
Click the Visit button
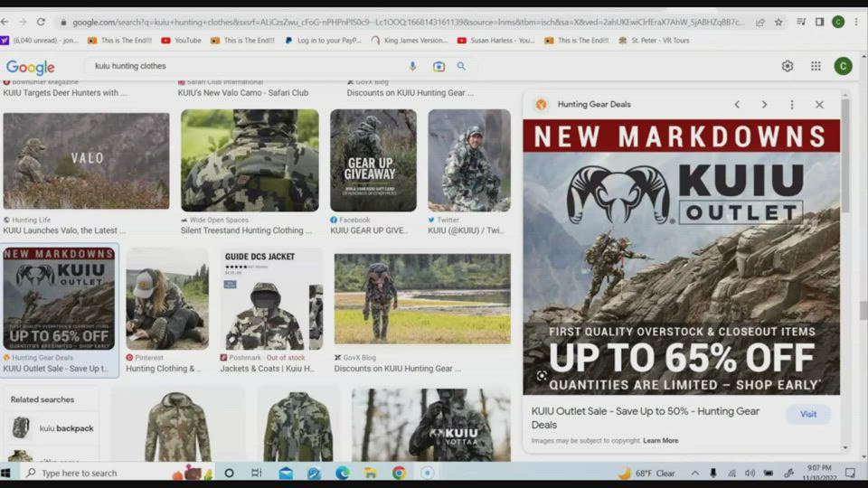(807, 414)
